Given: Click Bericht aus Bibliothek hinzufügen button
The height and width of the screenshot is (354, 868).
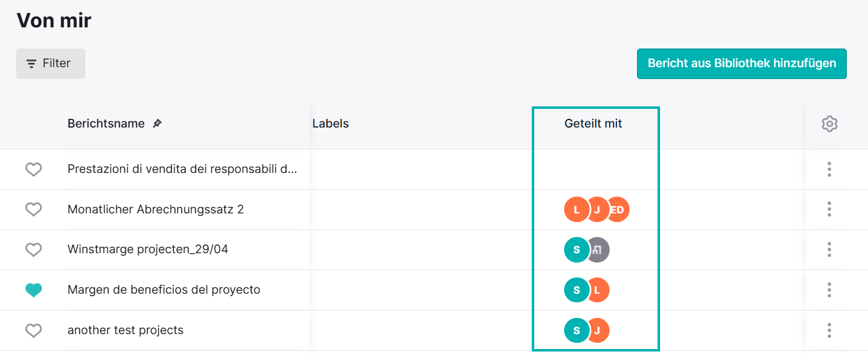Looking at the screenshot, I should click(x=742, y=63).
